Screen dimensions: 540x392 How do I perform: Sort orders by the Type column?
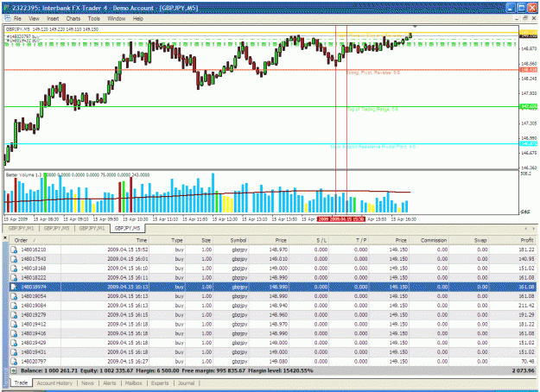point(168,240)
